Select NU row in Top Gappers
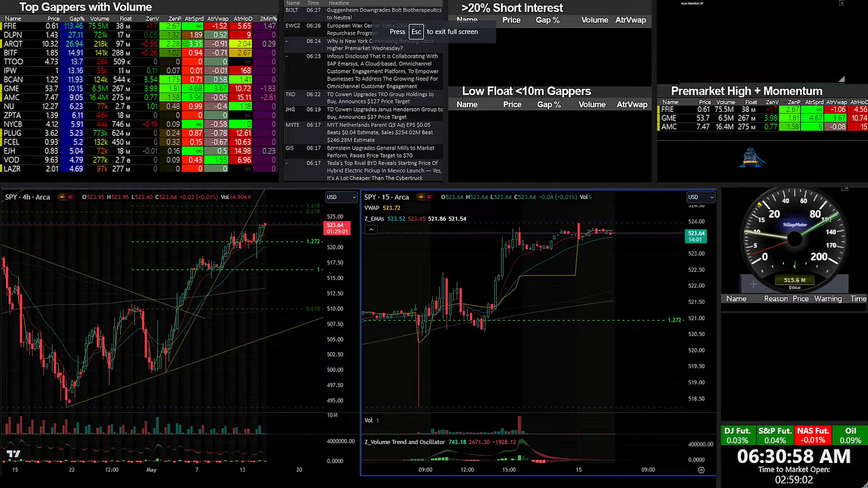 [x=139, y=107]
